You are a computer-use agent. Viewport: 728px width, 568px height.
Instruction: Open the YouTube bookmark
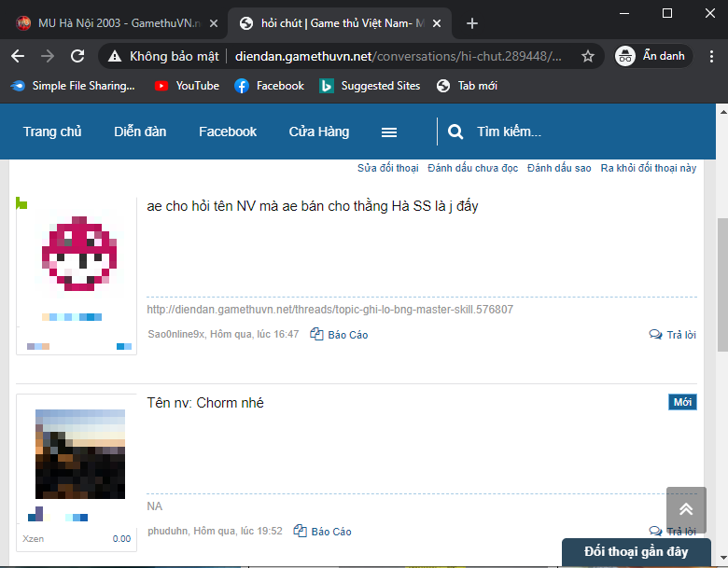click(188, 86)
